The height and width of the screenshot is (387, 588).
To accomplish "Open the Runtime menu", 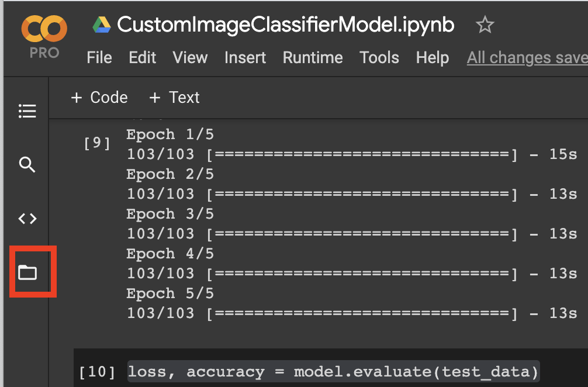I will (x=313, y=58).
